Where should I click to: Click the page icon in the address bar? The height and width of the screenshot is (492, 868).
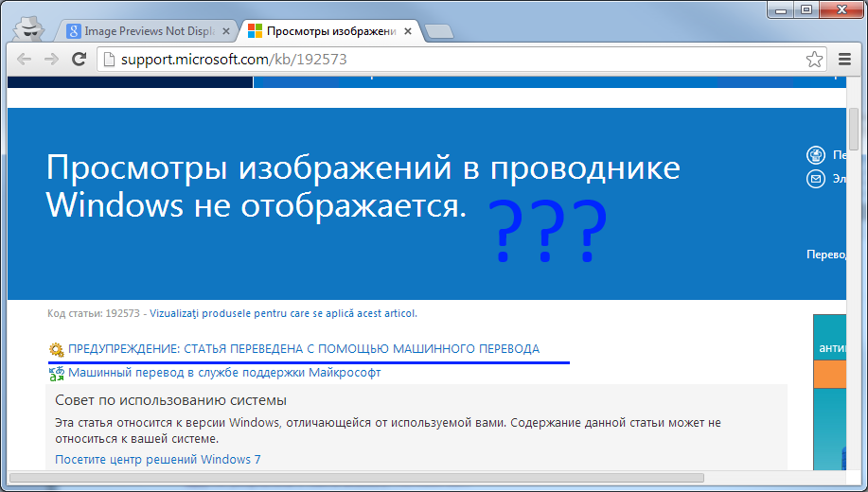pos(110,60)
